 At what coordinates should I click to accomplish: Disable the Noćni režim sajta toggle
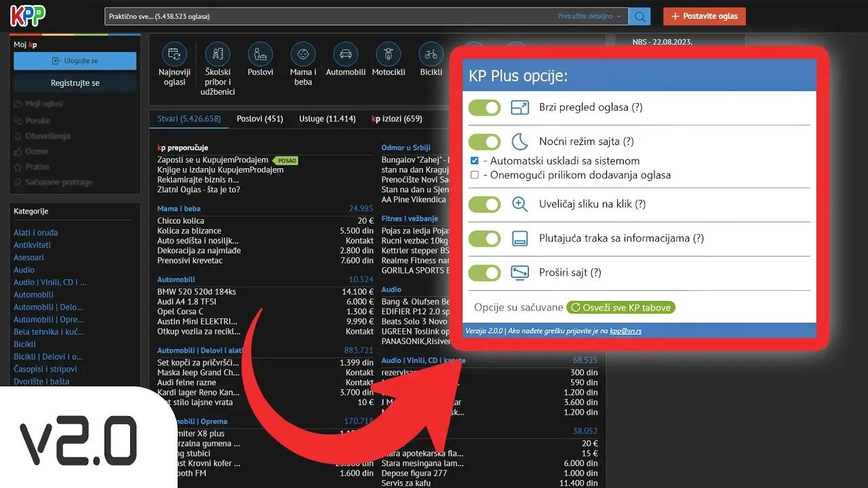pyautogui.click(x=484, y=142)
